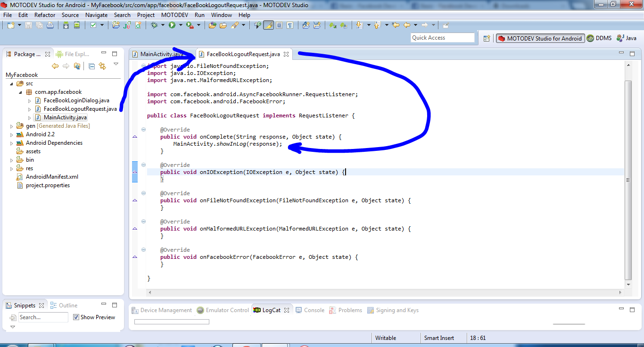Expand the res folder
The image size is (644, 347).
tap(11, 168)
